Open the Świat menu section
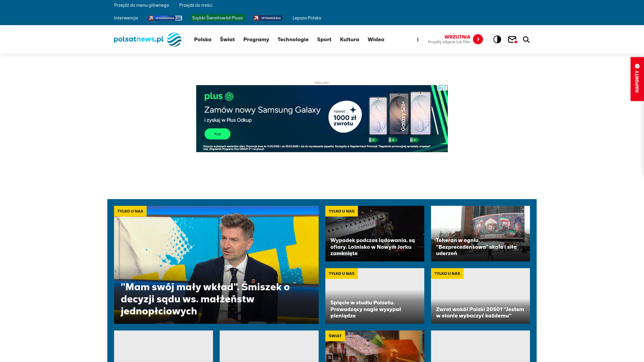Viewport: 644px width, 362px height. (x=227, y=40)
